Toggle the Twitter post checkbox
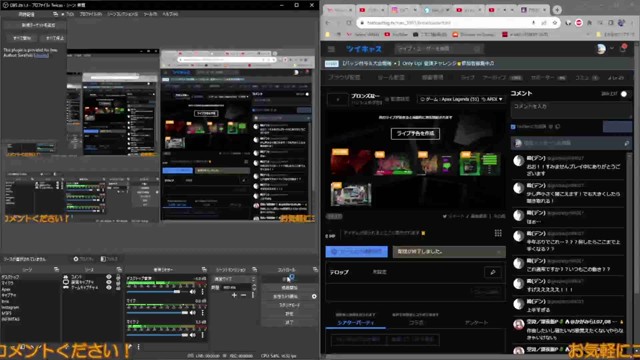This screenshot has height=360, width=640. (x=513, y=127)
